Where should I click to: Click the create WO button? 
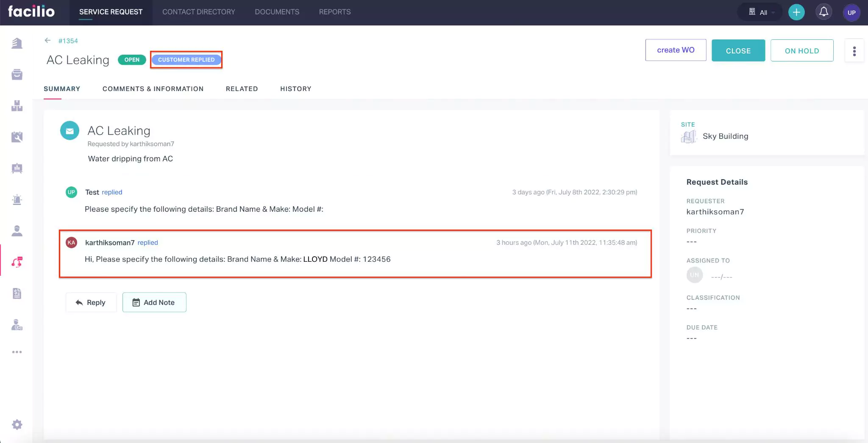coord(676,50)
